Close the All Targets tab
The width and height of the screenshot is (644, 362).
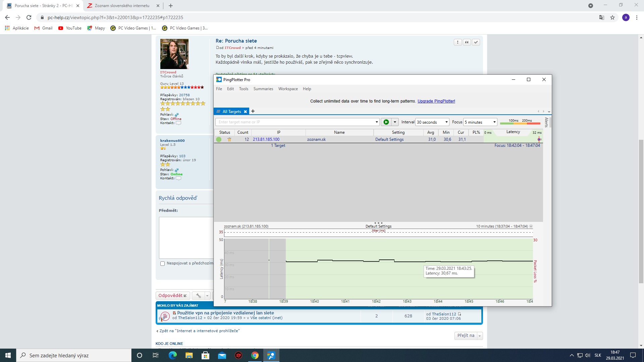(245, 112)
